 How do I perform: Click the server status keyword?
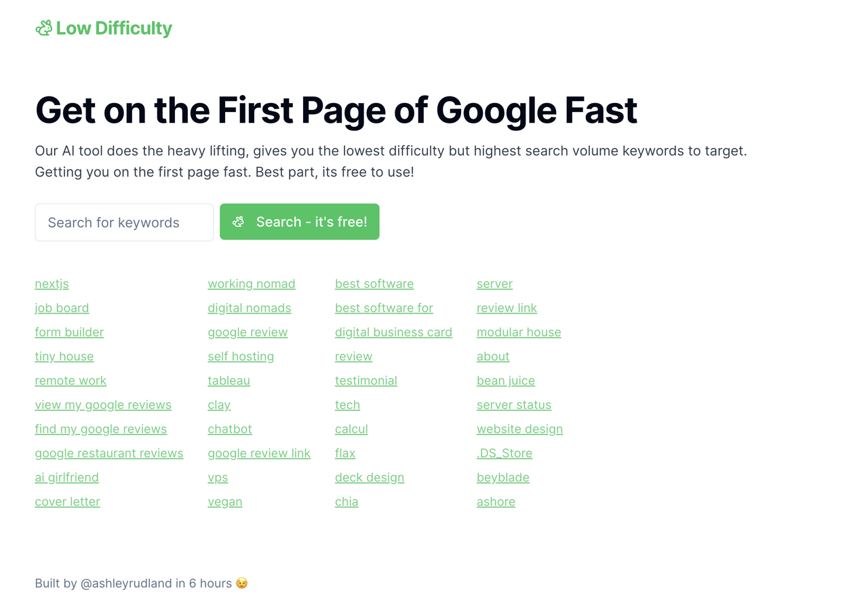[x=514, y=405]
